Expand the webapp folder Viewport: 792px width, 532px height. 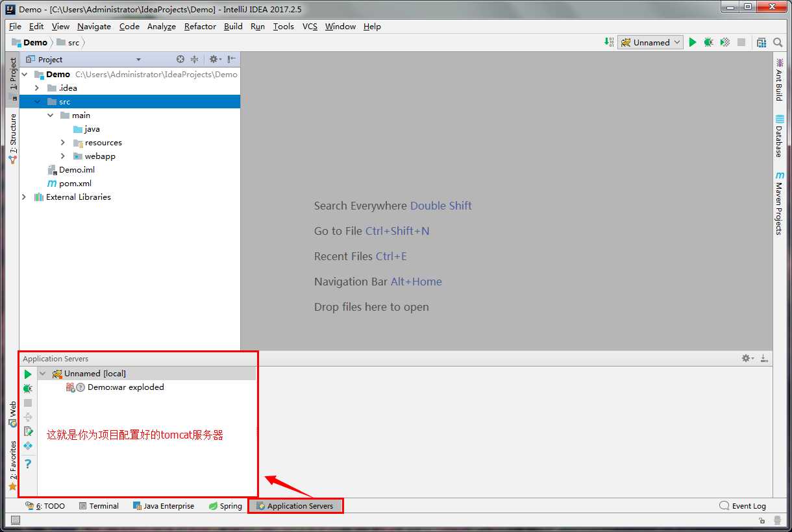point(63,156)
